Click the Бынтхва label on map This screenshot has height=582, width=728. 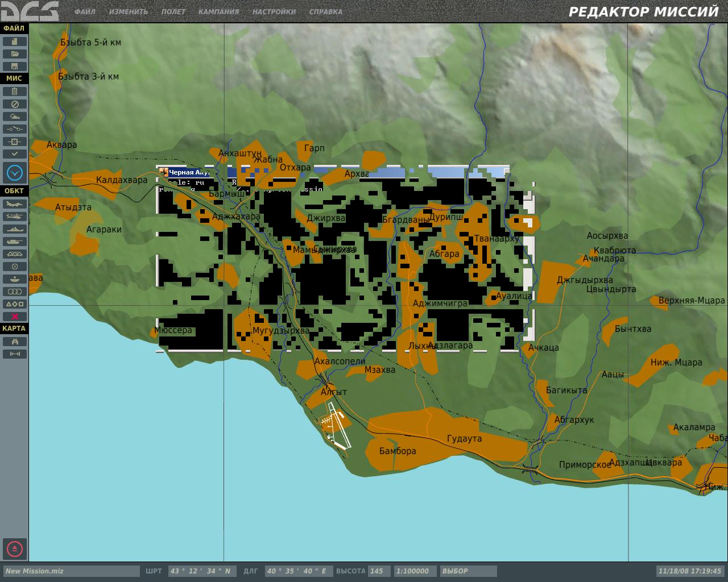(633, 329)
